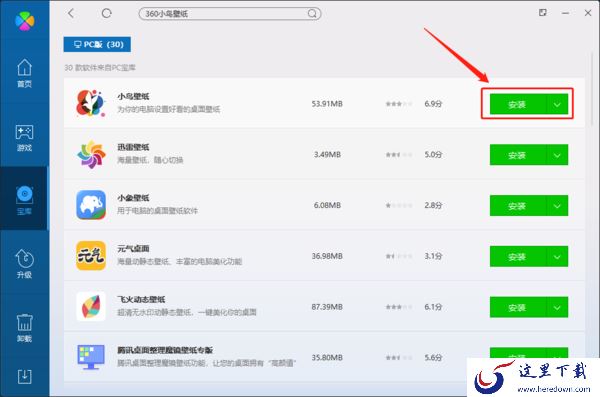Click the 用于电脑的桌面壁纸软件 description
Screen dimensions: 600x397
[157, 211]
